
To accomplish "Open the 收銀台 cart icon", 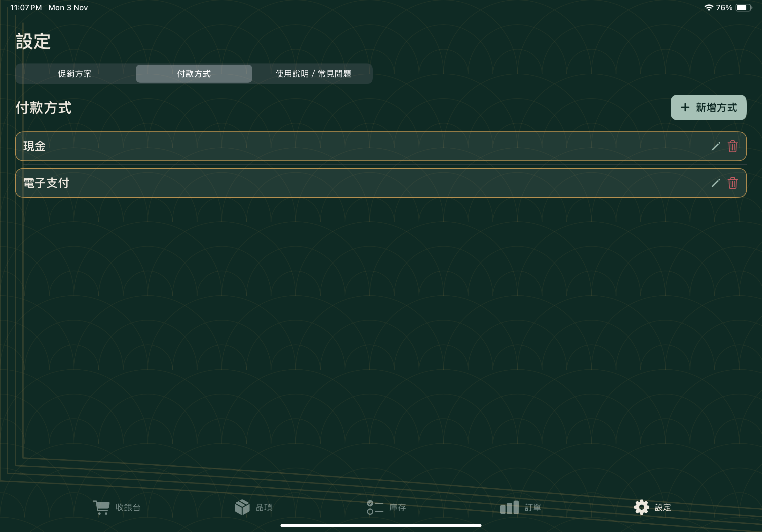I will [101, 507].
